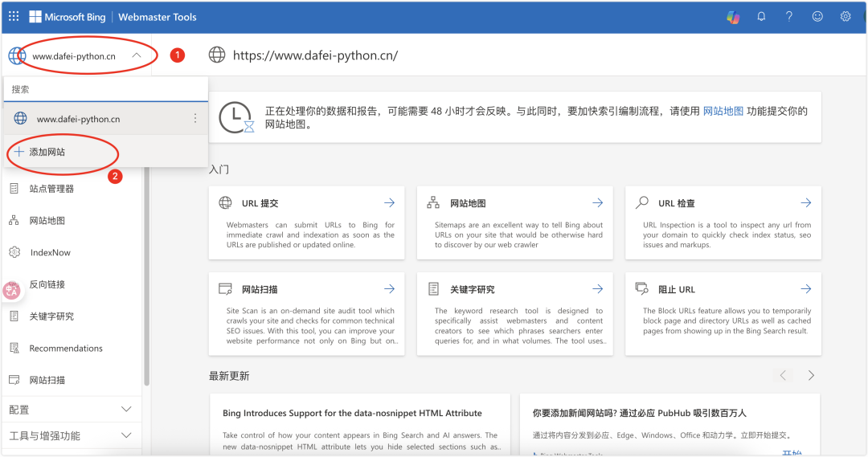Image resolution: width=868 pixels, height=457 pixels.
Task: Open 反向链接 in the sidebar
Action: point(47,284)
